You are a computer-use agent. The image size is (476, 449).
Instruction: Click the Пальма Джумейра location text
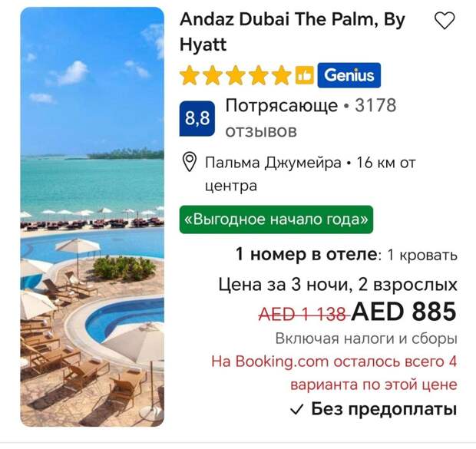click(x=273, y=163)
